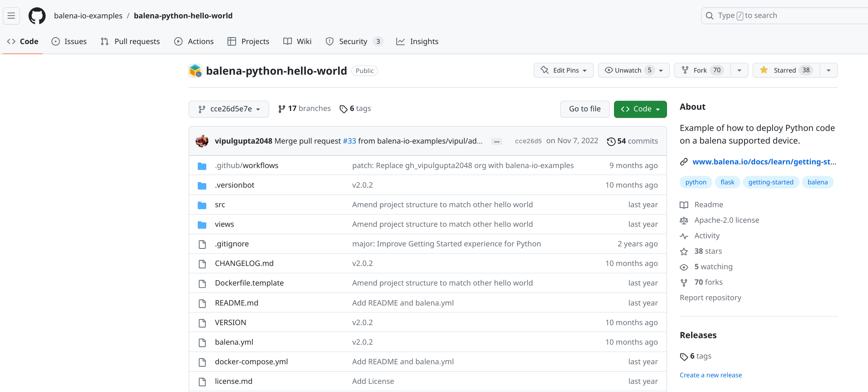This screenshot has width=868, height=392.
Task: Open the CHANGELOG.md file name
Action: tap(244, 264)
